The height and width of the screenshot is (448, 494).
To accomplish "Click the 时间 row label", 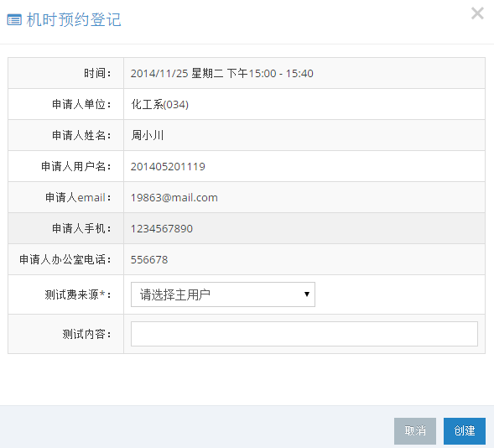I will coord(97,73).
